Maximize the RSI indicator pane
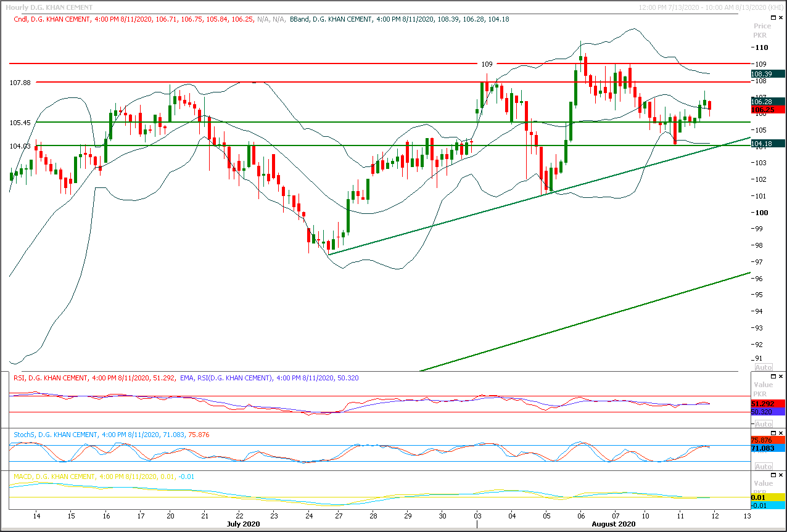 pyautogui.click(x=773, y=376)
